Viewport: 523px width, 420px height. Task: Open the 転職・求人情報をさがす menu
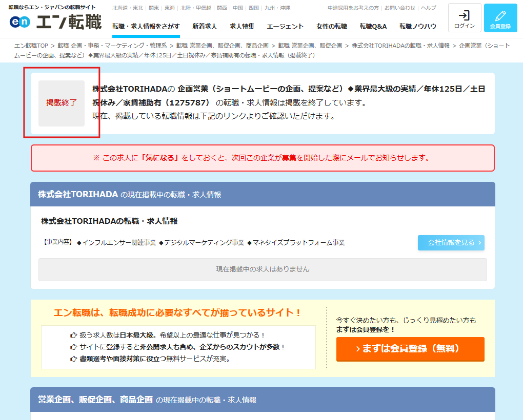click(146, 25)
